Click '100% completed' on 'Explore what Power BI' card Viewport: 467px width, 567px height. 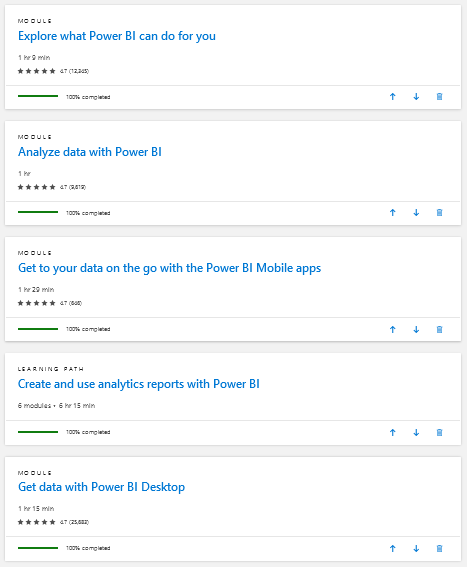tap(88, 97)
